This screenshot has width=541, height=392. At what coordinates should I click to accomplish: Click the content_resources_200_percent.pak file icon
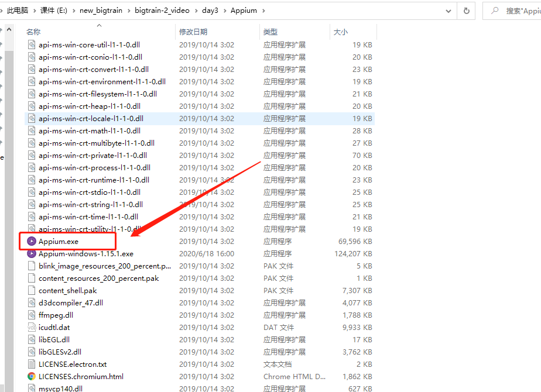(x=32, y=278)
